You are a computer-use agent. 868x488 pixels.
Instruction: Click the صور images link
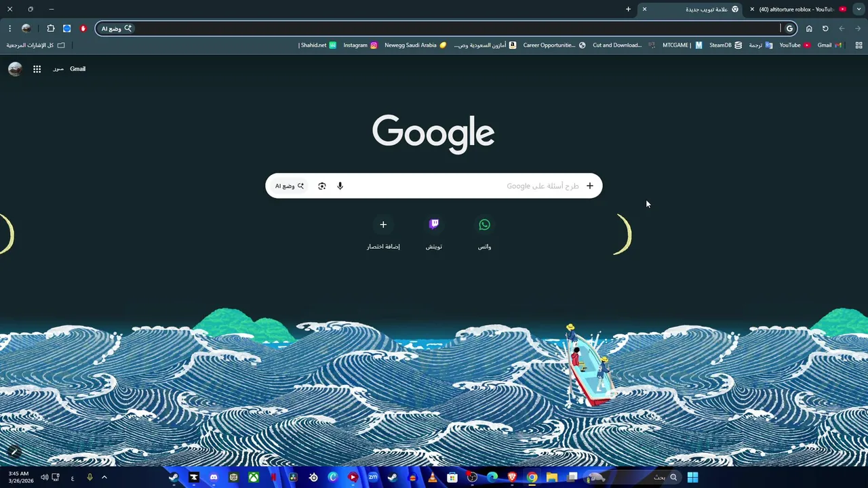(x=58, y=68)
